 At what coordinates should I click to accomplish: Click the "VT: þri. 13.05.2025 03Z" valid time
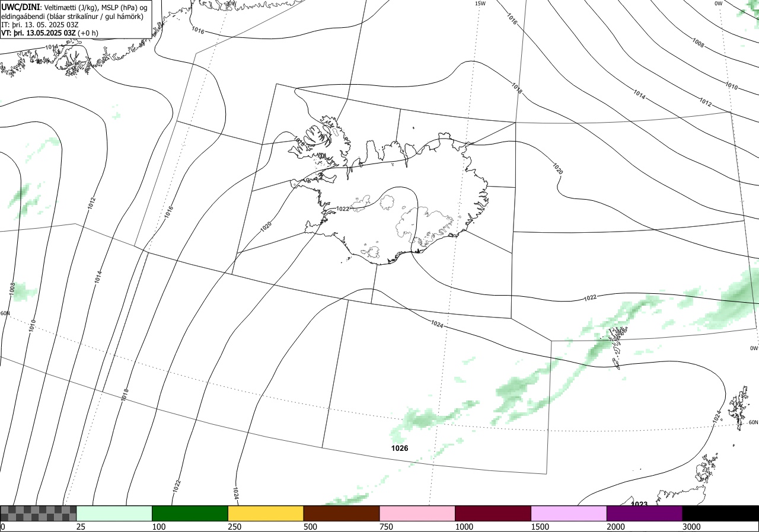39,33
